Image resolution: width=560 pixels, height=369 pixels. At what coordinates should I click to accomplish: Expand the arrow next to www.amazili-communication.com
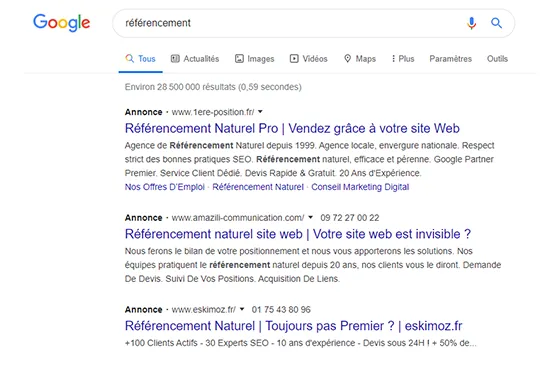point(310,217)
